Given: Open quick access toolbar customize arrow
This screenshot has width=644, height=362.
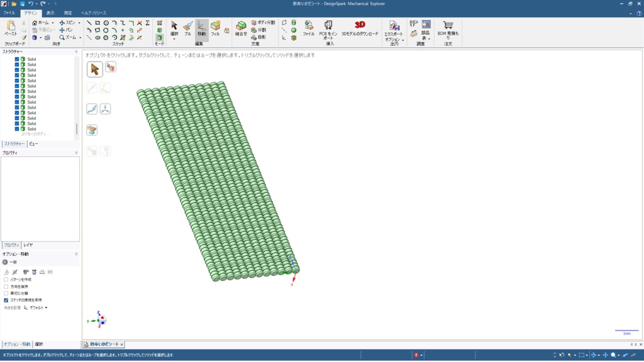Looking at the screenshot, I should [x=55, y=4].
